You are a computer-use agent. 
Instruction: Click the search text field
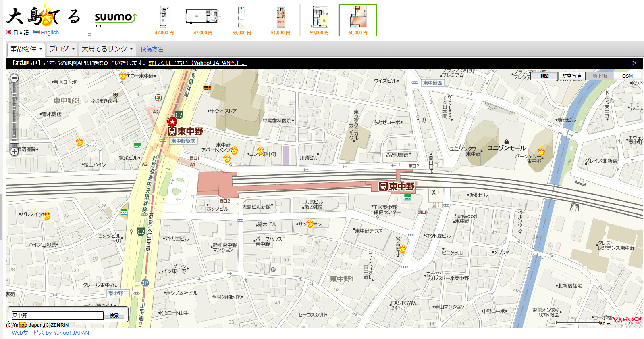58,315
